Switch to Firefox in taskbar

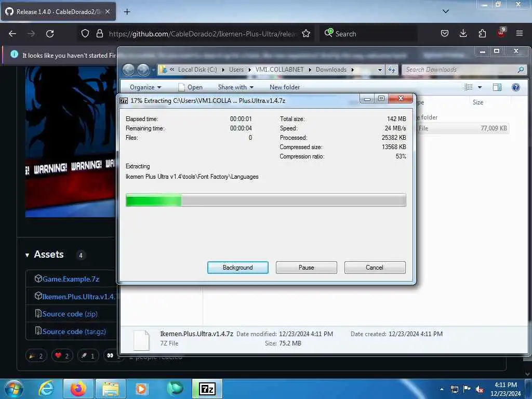point(78,389)
